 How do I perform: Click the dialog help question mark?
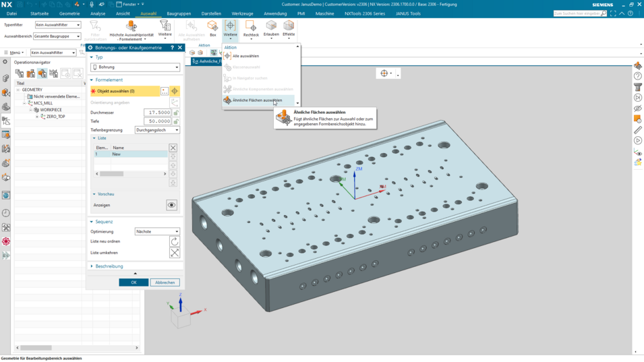[172, 48]
